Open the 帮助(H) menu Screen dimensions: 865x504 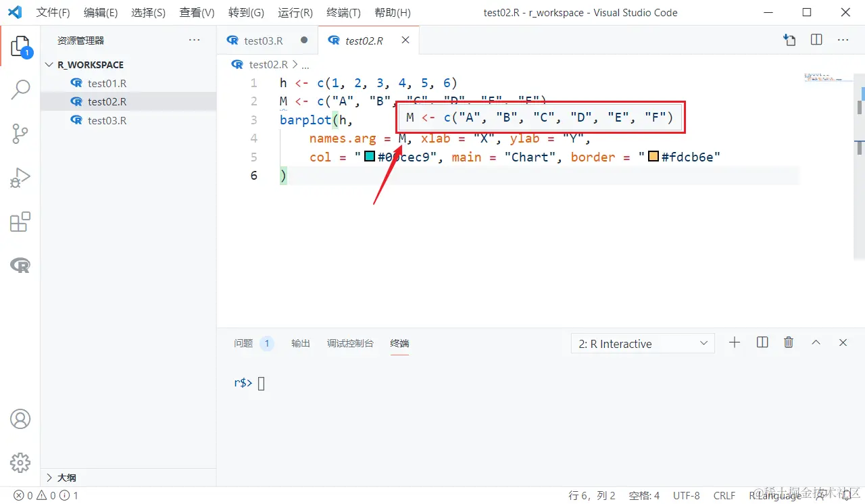click(x=392, y=13)
